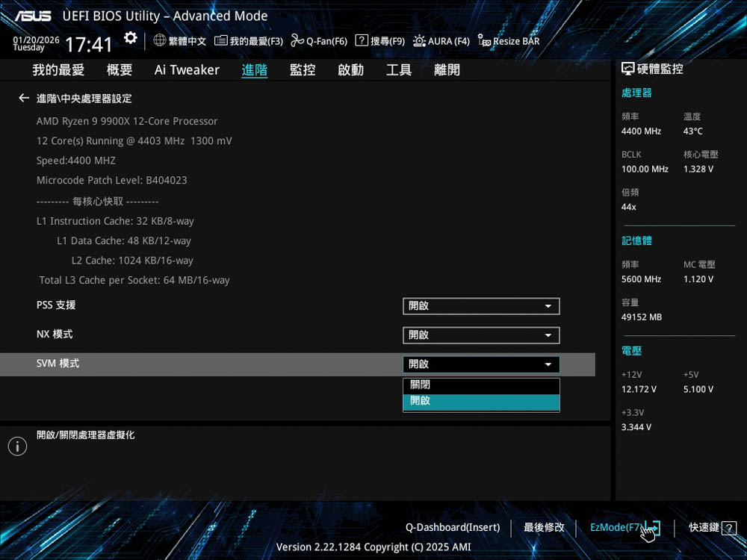
Task: Select 關閉 in the SVM dropdown list
Action: tap(481, 385)
